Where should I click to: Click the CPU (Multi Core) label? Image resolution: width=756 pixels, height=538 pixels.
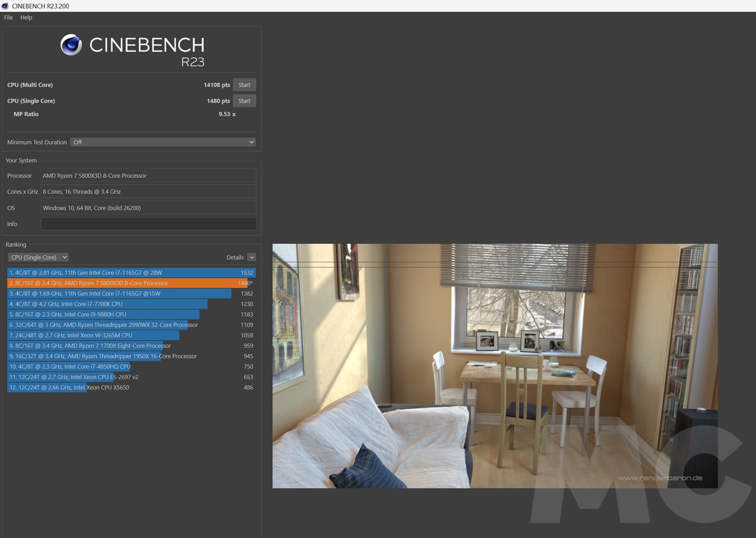tap(30, 85)
